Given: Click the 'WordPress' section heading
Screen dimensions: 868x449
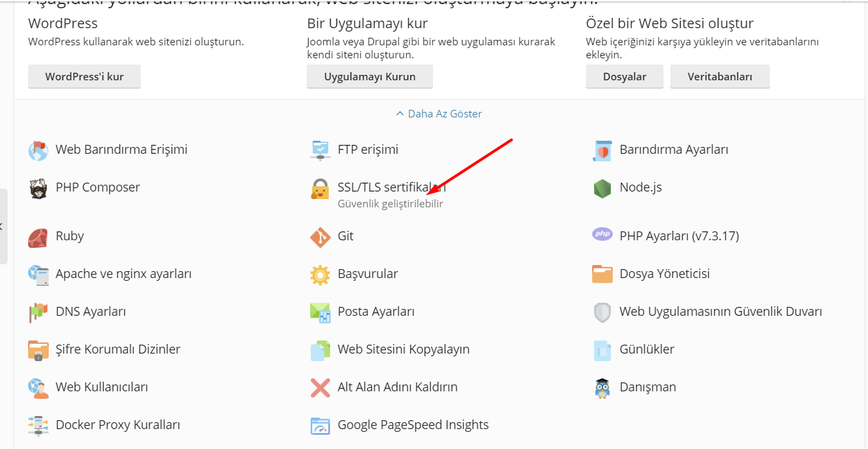Looking at the screenshot, I should point(63,24).
